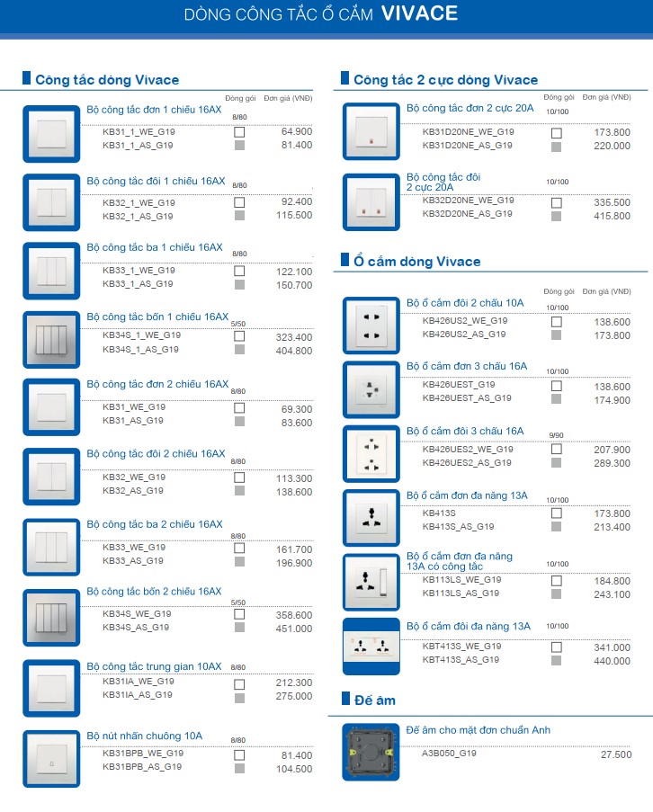
Task: Click the title Bộ nút nhấn chuông 10A
Action: 145,736
